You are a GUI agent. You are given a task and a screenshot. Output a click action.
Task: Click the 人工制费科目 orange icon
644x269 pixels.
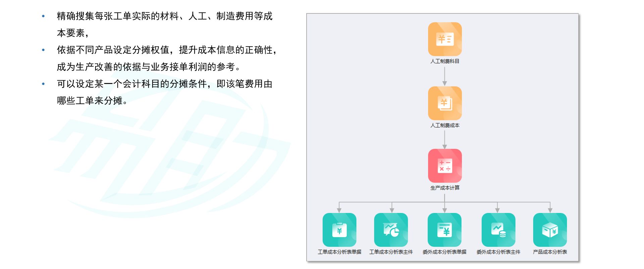click(x=445, y=39)
